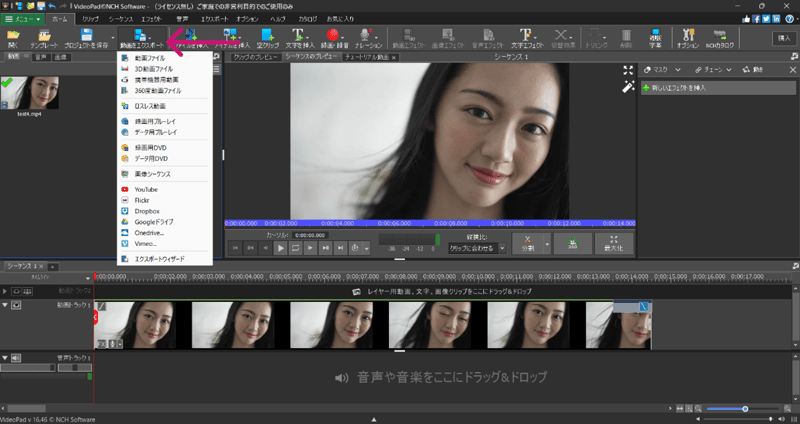This screenshot has height=424, width=800.
Task: Choose YouTube in the export menu
Action: (x=145, y=189)
